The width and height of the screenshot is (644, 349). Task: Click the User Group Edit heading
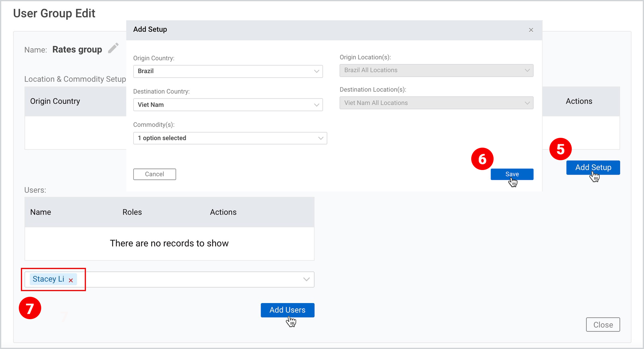pos(54,13)
